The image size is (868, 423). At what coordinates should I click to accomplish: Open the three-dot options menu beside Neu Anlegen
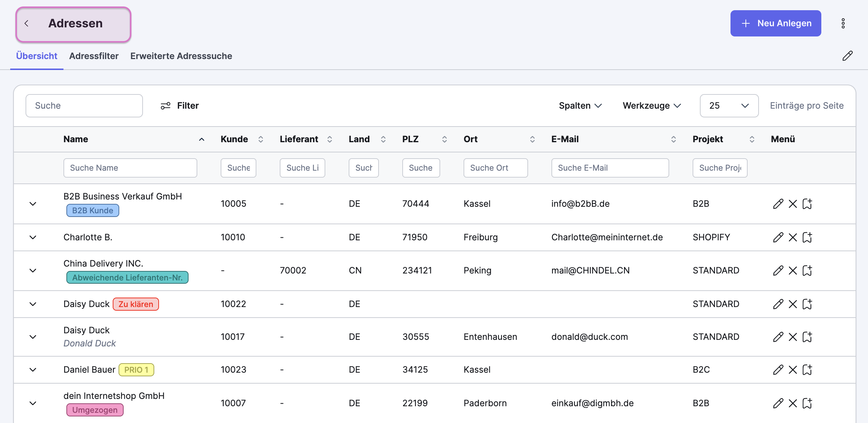(843, 23)
